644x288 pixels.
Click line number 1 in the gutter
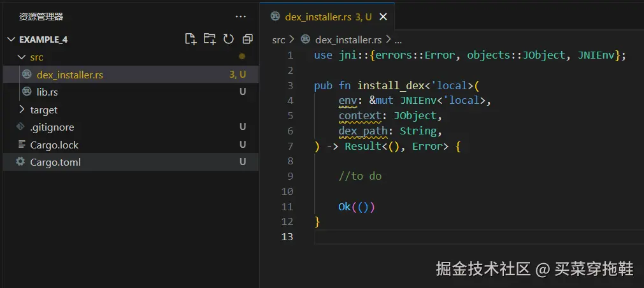coord(290,55)
